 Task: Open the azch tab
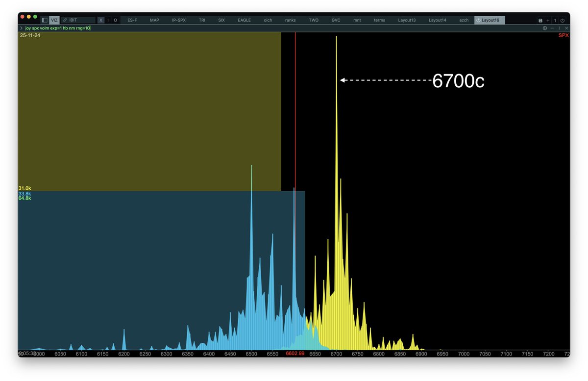click(464, 20)
